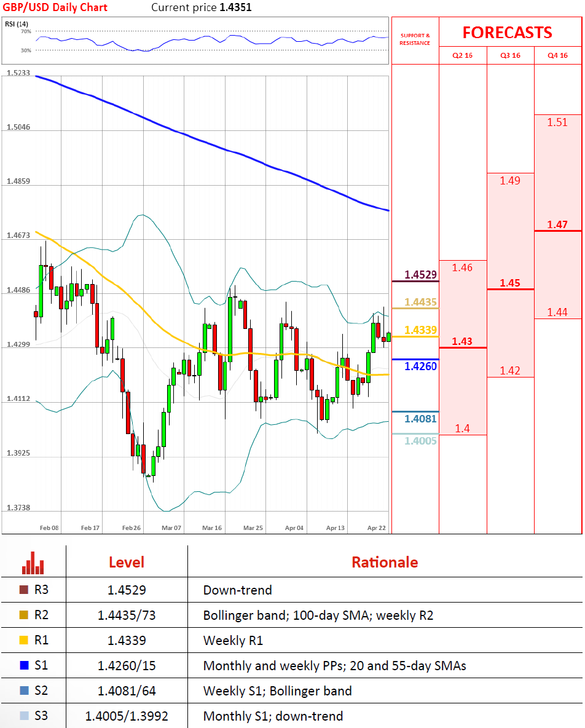585x728 pixels.
Task: Click the Q2 forecast high 1.46
Action: point(462,267)
